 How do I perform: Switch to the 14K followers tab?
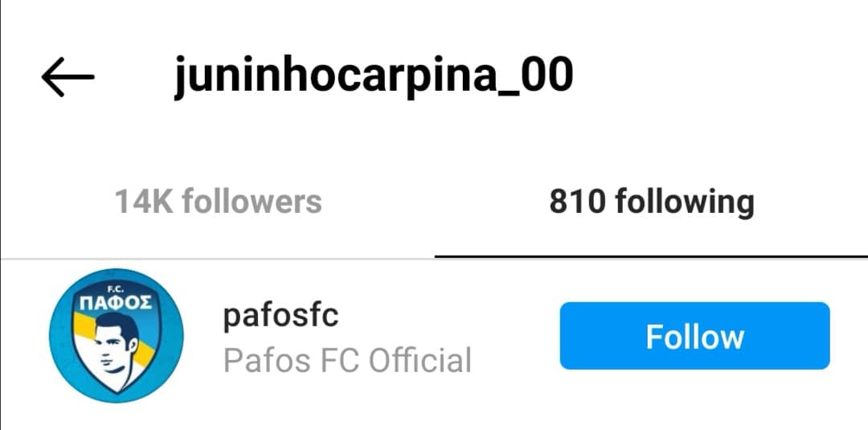tap(218, 202)
